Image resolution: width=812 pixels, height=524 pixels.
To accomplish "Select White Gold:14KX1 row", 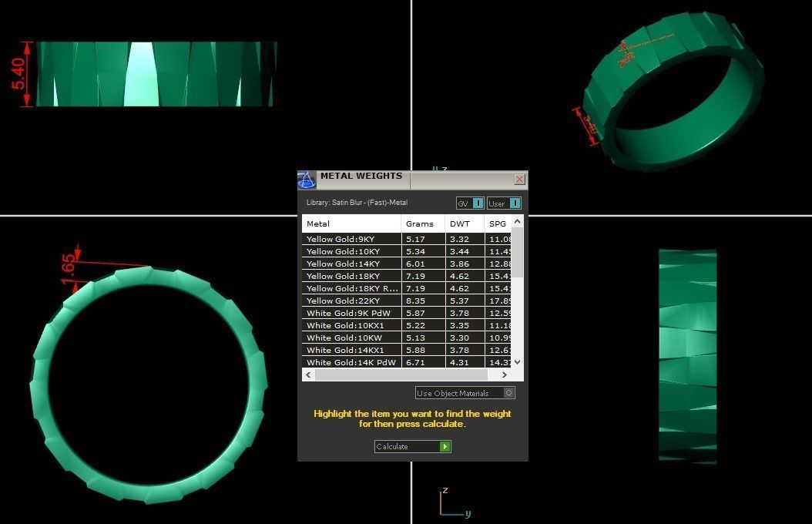I will point(407,350).
